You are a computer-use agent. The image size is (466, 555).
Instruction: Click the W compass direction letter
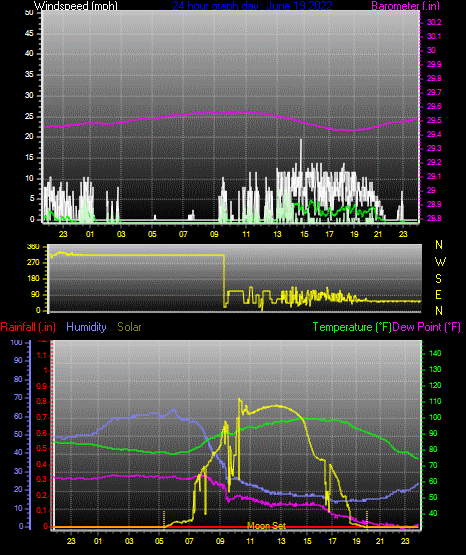[x=440, y=262]
